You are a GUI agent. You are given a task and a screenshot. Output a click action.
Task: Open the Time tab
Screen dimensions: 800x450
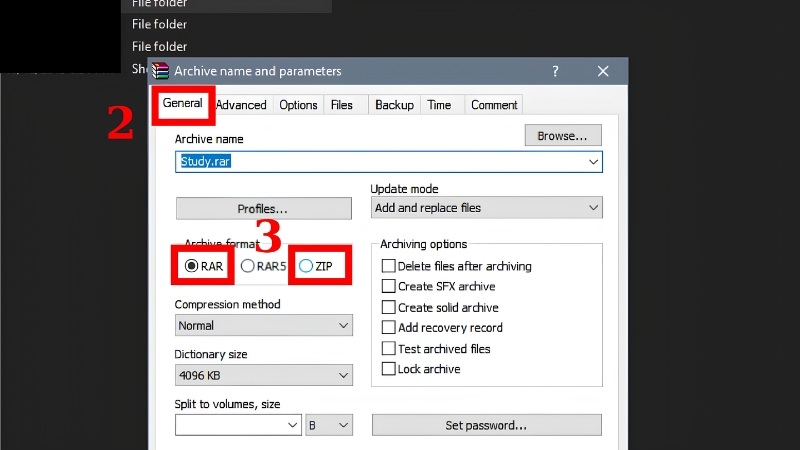[x=439, y=105]
